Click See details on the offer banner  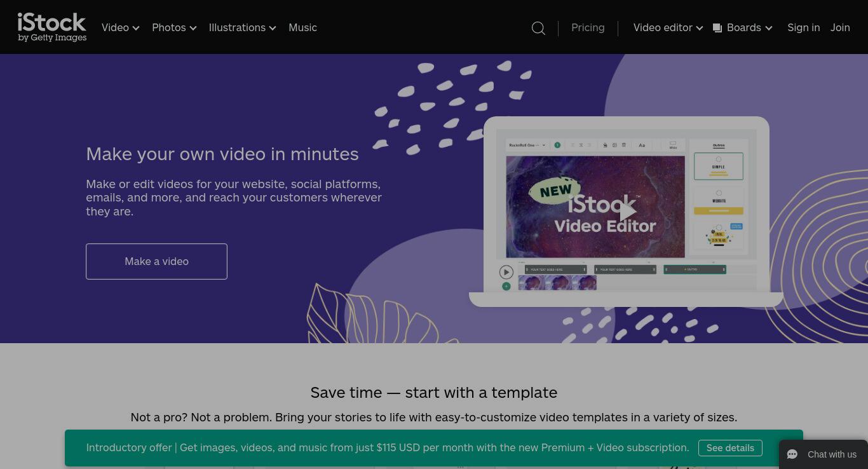[x=730, y=448]
